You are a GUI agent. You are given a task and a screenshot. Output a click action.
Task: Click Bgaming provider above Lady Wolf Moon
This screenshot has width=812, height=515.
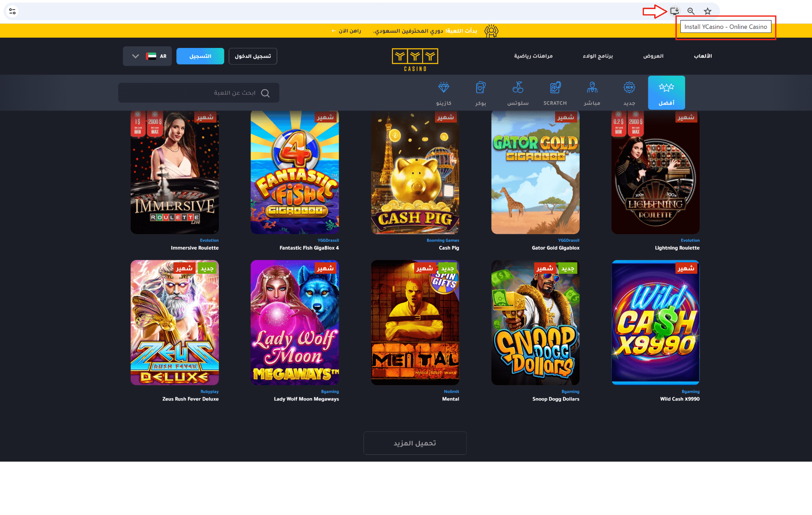click(330, 392)
